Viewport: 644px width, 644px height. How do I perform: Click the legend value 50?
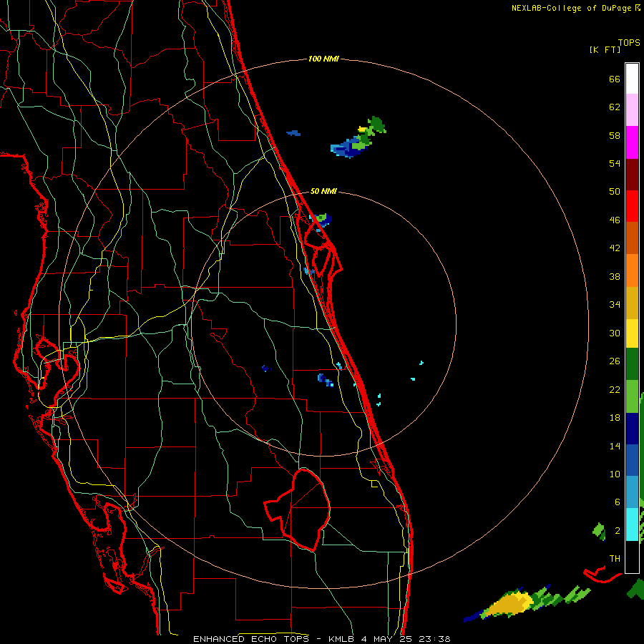pos(615,192)
